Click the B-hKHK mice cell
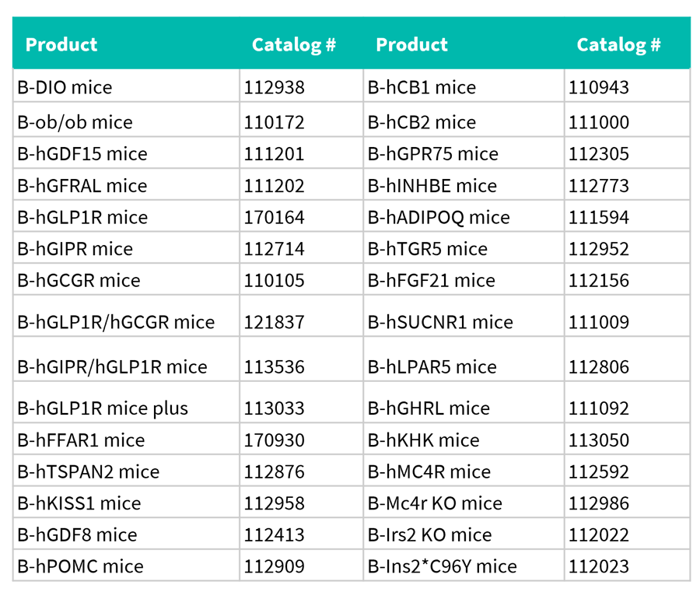The image size is (700, 592). 464,440
